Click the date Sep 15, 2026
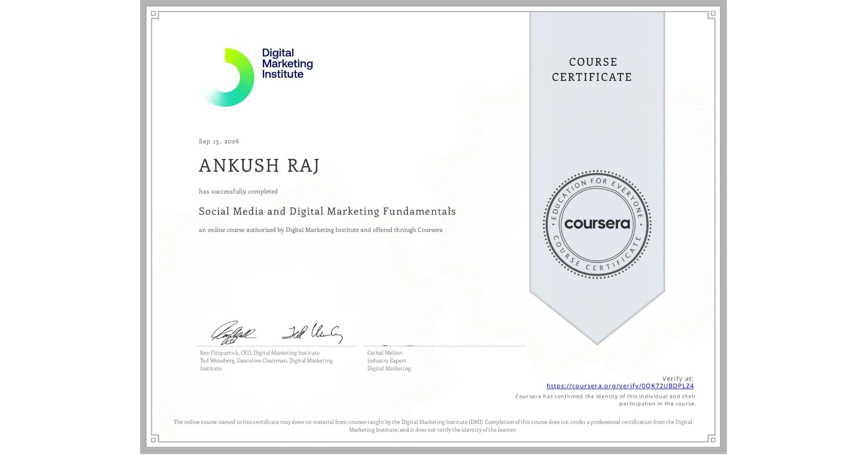The width and height of the screenshot is (868, 455). coord(219,141)
